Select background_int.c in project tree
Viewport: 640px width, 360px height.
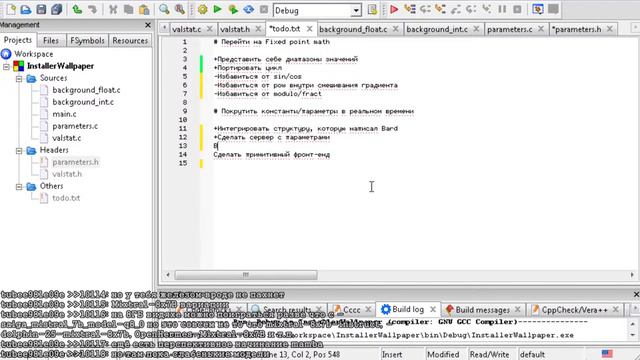(x=83, y=102)
